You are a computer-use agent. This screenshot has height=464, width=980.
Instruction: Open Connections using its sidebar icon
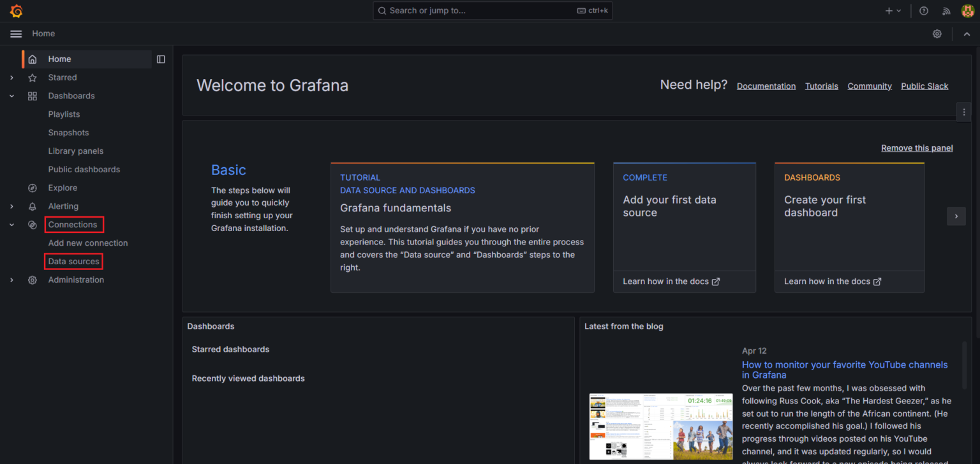pos(32,225)
